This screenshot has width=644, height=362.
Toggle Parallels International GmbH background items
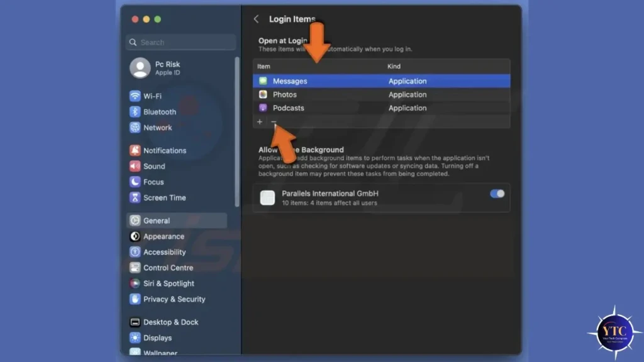coord(496,194)
